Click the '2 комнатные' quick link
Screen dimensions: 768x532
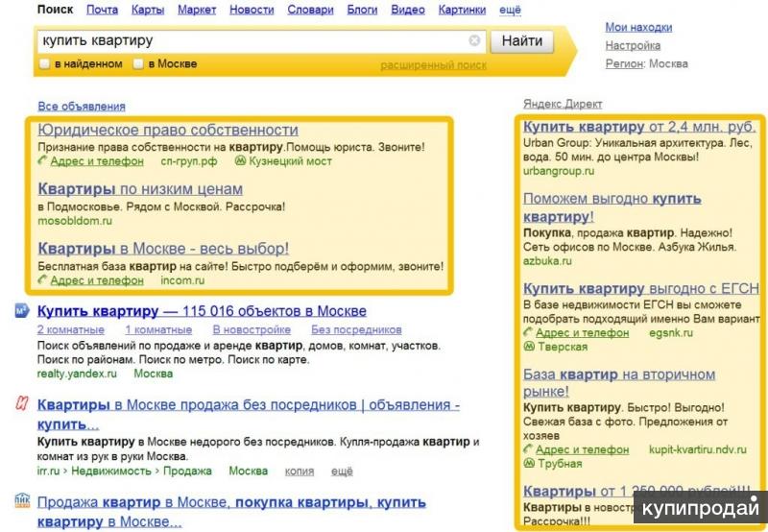tap(70, 329)
